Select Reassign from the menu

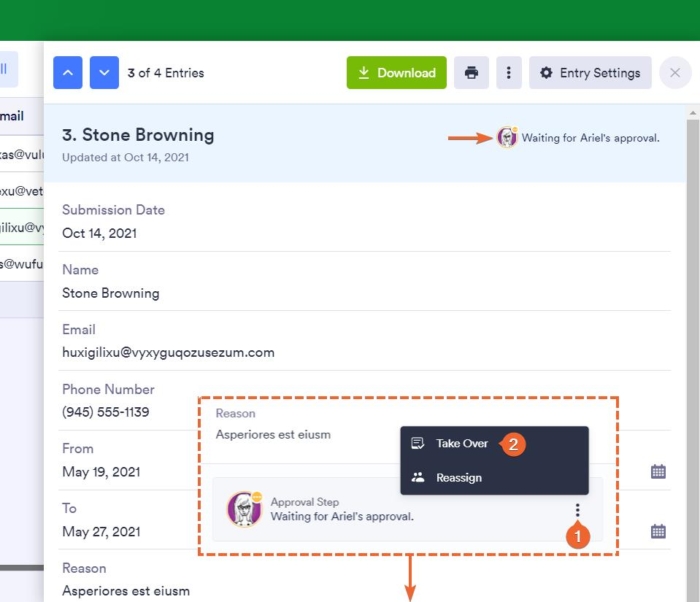(x=459, y=477)
